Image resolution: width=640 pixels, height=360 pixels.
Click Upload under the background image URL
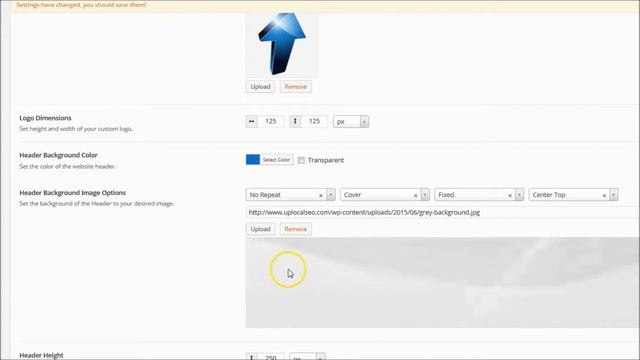[260, 229]
